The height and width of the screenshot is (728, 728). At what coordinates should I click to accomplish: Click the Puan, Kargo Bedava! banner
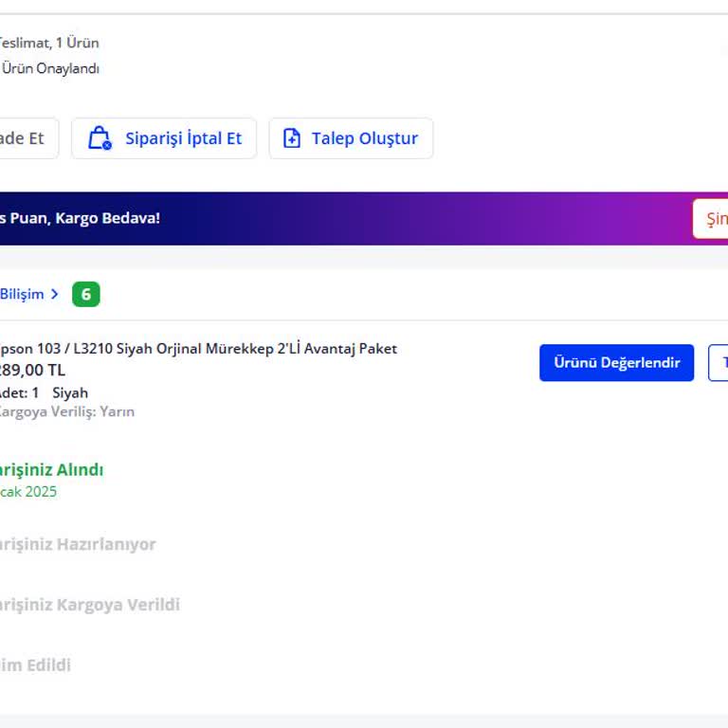[364, 219]
